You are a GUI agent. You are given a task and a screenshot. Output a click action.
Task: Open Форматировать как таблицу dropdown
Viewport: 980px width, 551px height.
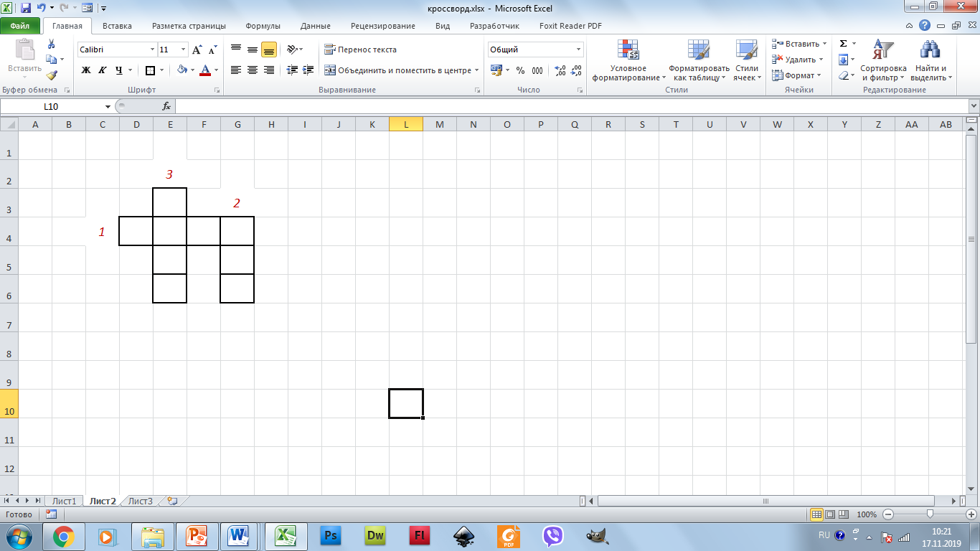coord(699,60)
